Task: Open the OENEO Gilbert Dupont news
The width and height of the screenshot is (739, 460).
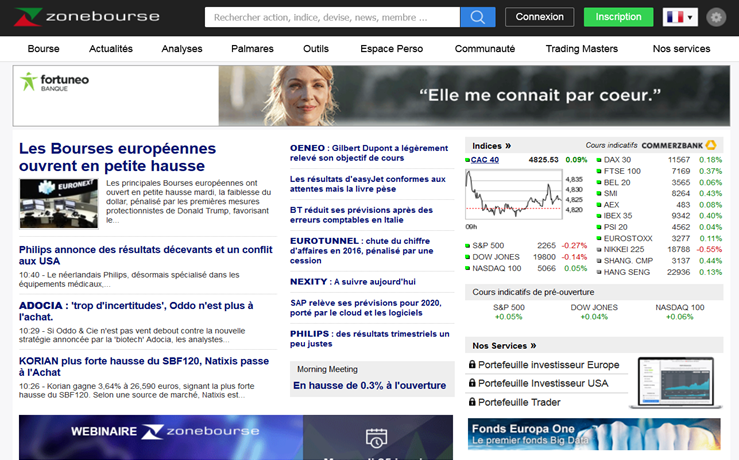Action: pos(369,153)
